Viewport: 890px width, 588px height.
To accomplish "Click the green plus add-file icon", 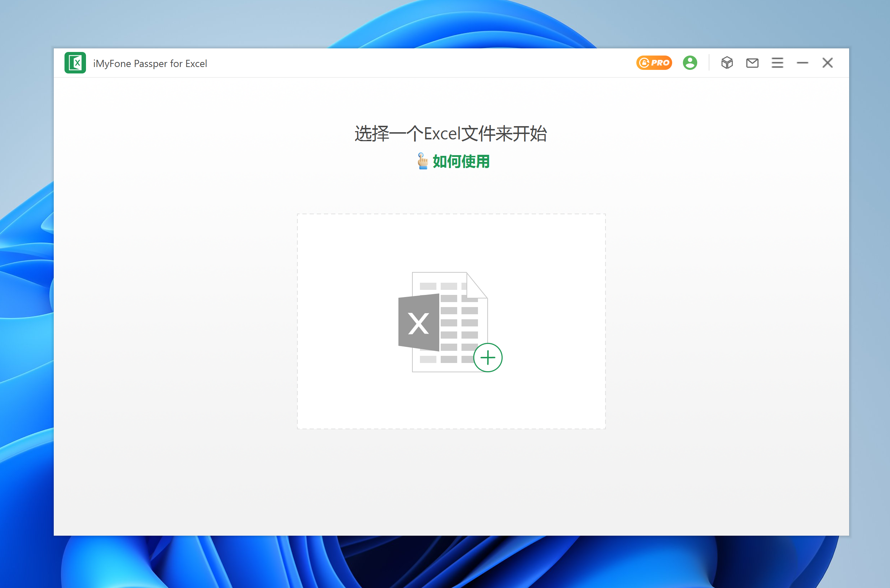I will [488, 357].
